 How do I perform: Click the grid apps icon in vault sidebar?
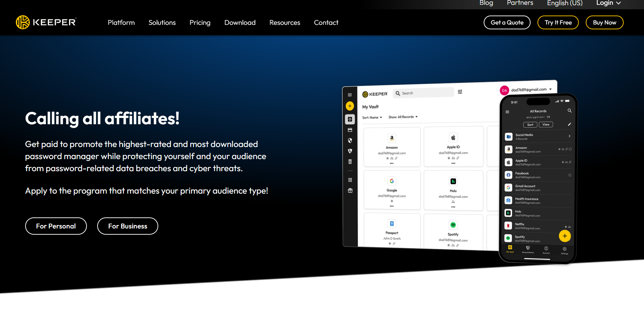[350, 180]
